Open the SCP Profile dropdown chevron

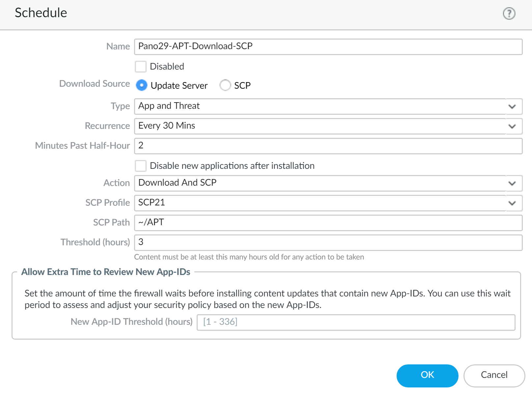pos(512,203)
